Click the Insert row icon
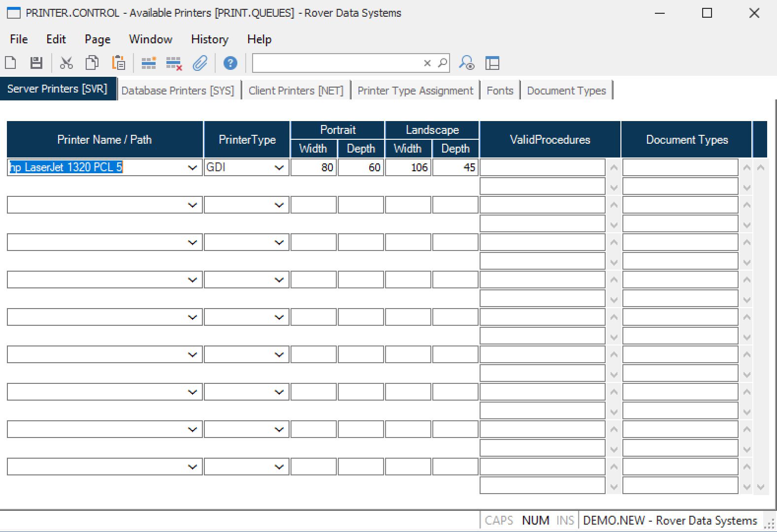Image resolution: width=777 pixels, height=532 pixels. click(x=149, y=63)
